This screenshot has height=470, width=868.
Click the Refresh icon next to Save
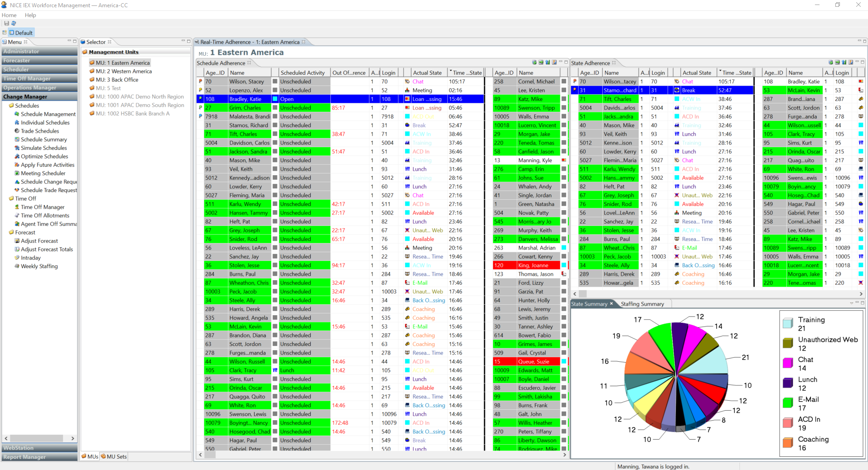click(x=13, y=23)
